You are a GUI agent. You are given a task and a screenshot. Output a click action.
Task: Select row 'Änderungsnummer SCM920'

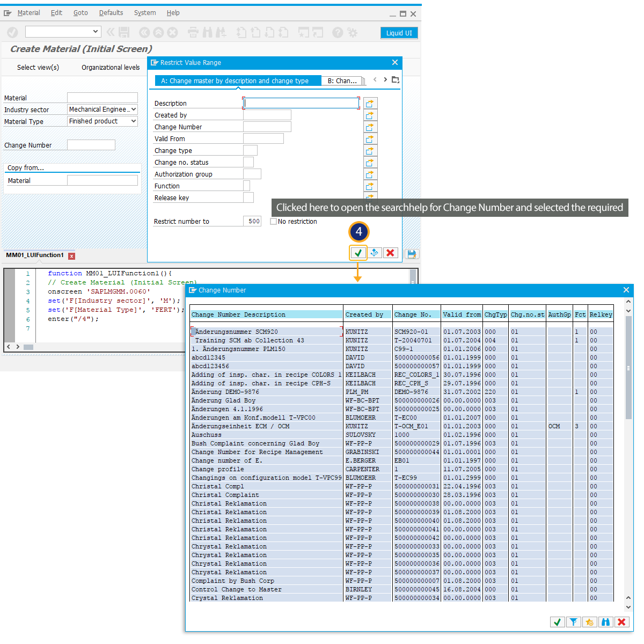(401, 332)
